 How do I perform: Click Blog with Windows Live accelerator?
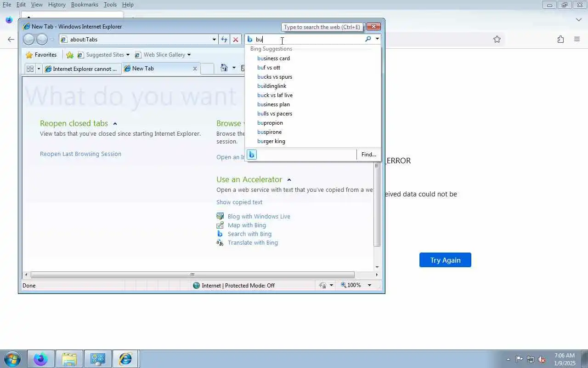(259, 217)
